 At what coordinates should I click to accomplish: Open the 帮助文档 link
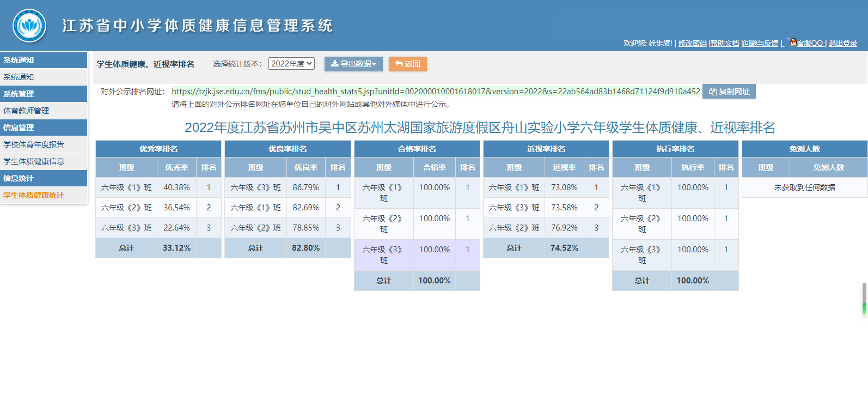click(x=725, y=43)
